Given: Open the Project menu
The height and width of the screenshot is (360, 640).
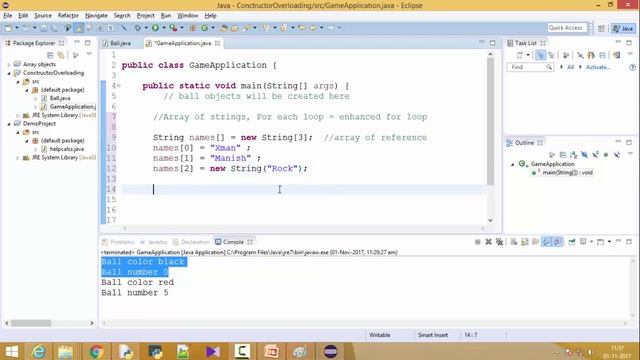Looking at the screenshot, I should click(145, 16).
